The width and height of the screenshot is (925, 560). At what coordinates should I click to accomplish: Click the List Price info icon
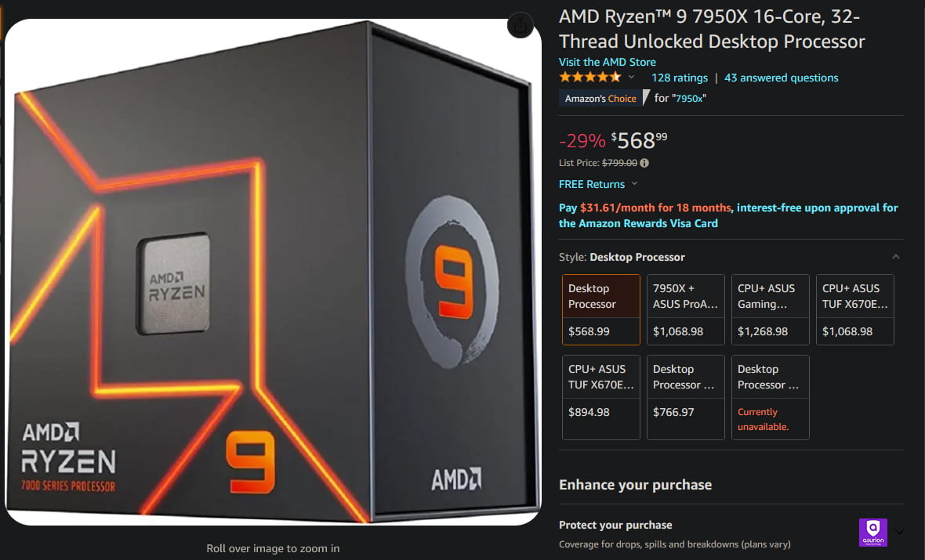click(644, 163)
